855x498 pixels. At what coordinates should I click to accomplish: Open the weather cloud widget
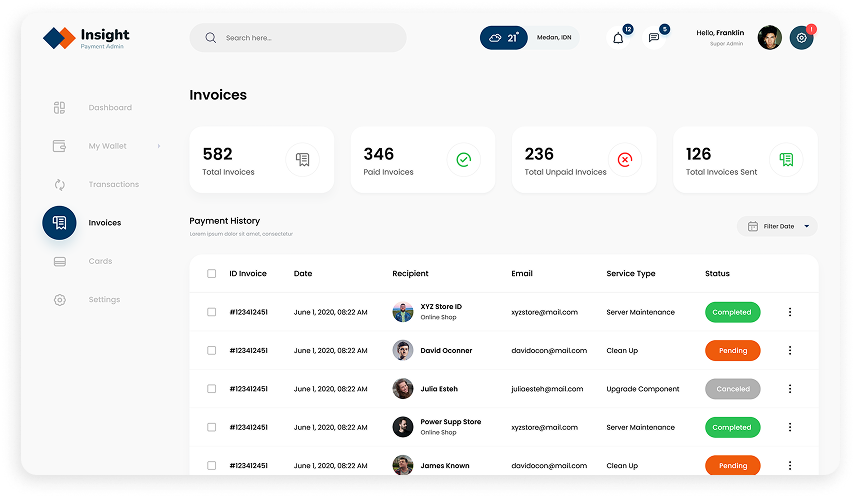point(503,38)
